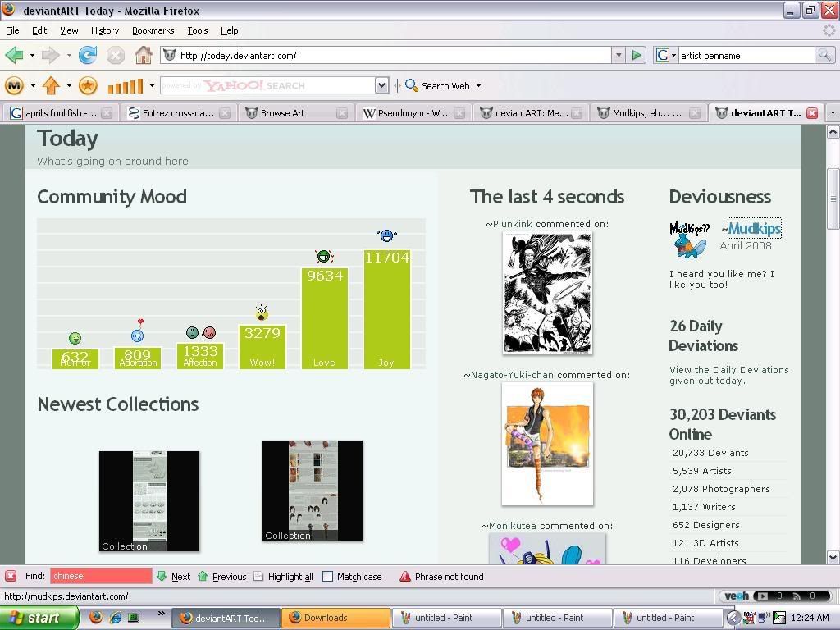Open the signal bars dropdown arrow
Screen dimensions: 840x630
pos(152,85)
